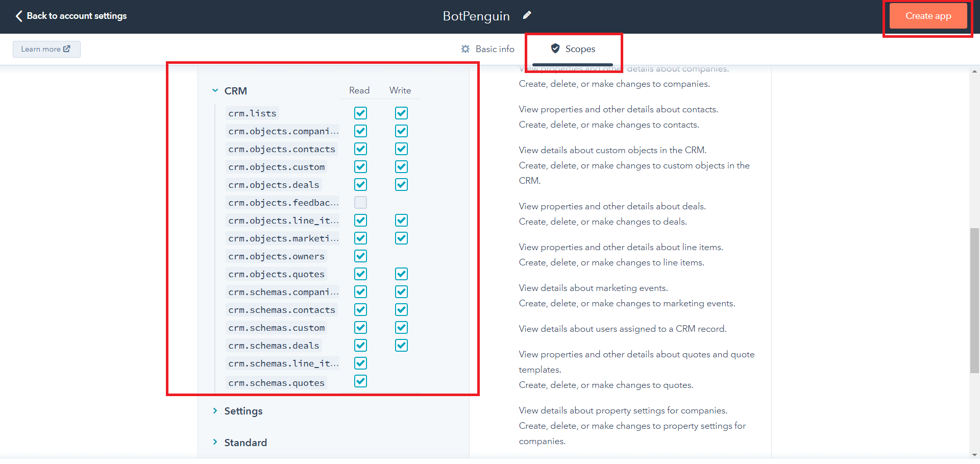Click scroll-up arrow at top of scrollbar
Viewport: 980px width, 464px height.
click(974, 71)
